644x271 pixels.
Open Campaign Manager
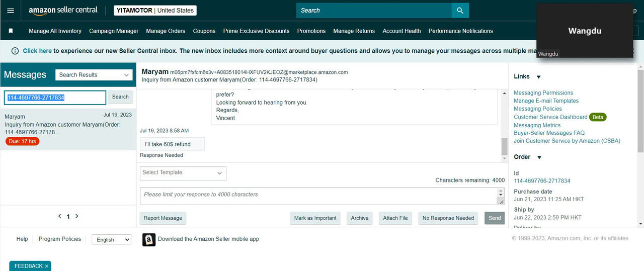click(x=114, y=31)
